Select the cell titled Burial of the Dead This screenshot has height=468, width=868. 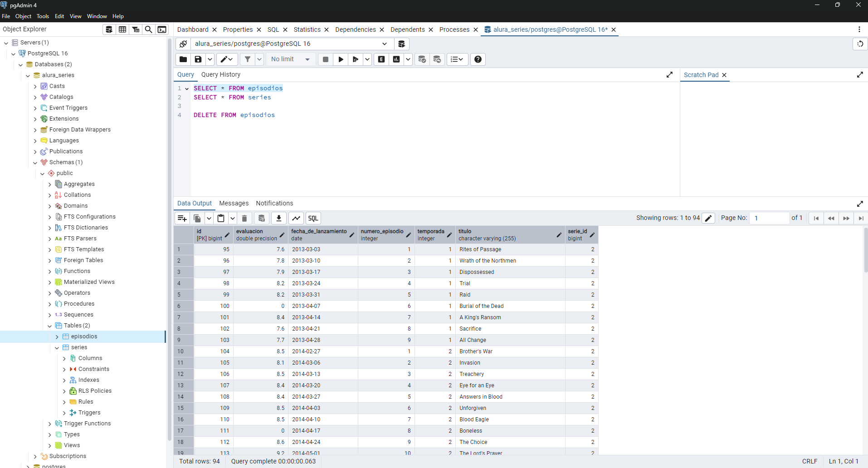tap(511, 306)
